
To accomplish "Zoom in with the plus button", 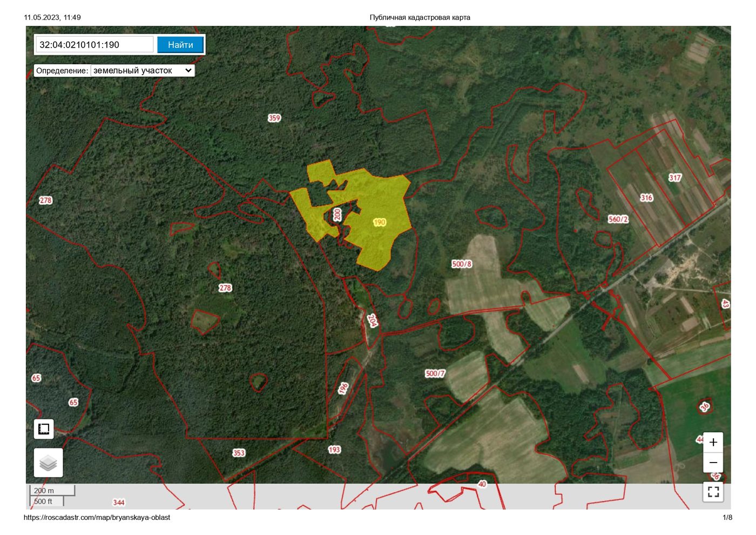I will [x=713, y=442].
